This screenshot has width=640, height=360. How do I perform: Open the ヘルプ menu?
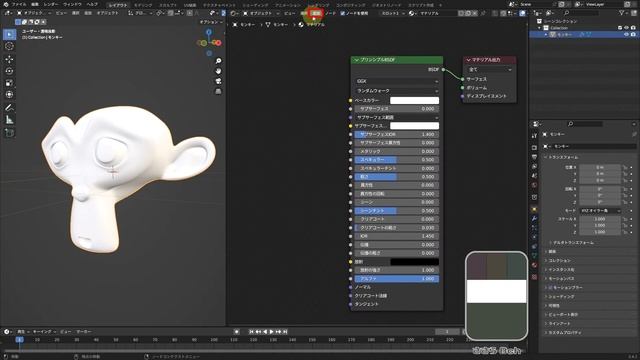tap(92, 4)
